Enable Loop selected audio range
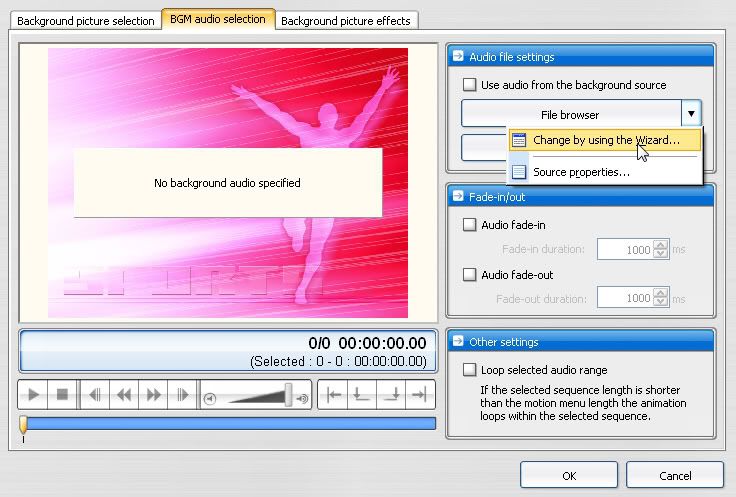 [x=470, y=370]
